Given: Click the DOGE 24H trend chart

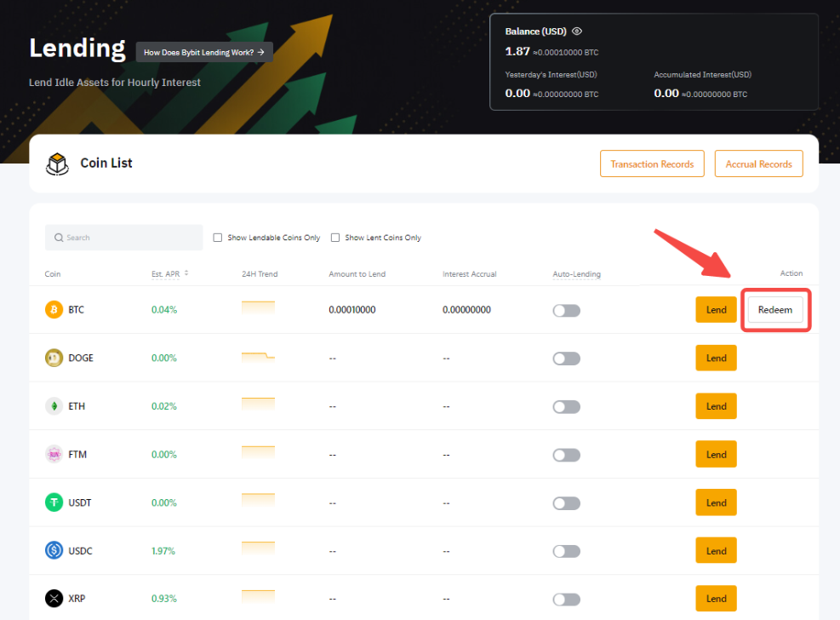Looking at the screenshot, I should 258,356.
